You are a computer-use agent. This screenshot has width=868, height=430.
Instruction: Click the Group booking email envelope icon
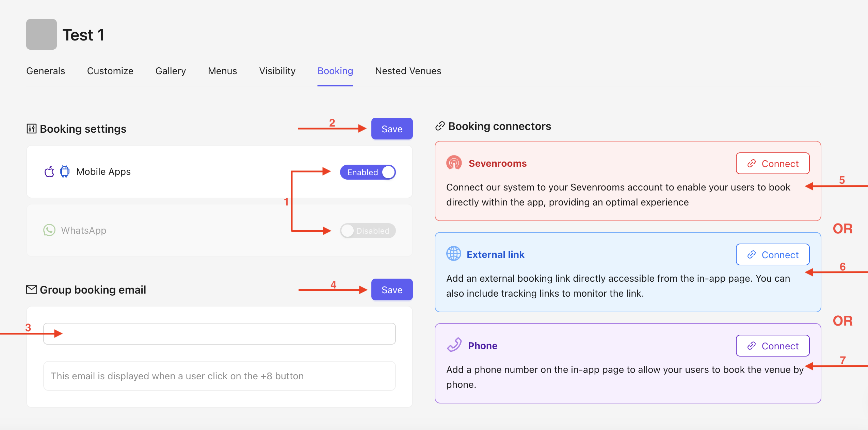coord(32,290)
